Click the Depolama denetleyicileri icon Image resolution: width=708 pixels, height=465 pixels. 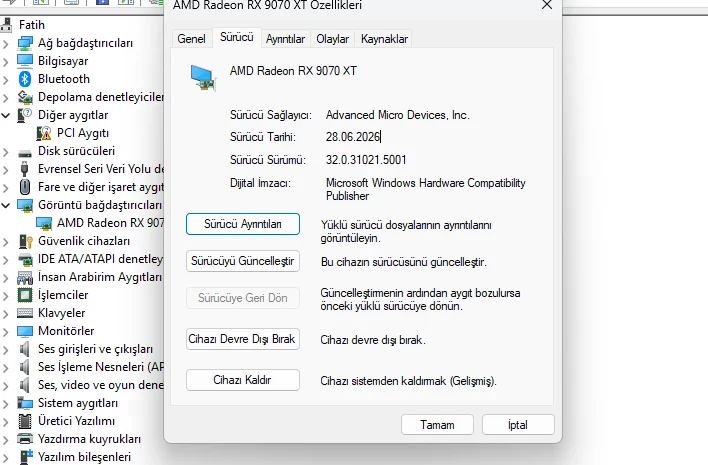tap(25, 97)
